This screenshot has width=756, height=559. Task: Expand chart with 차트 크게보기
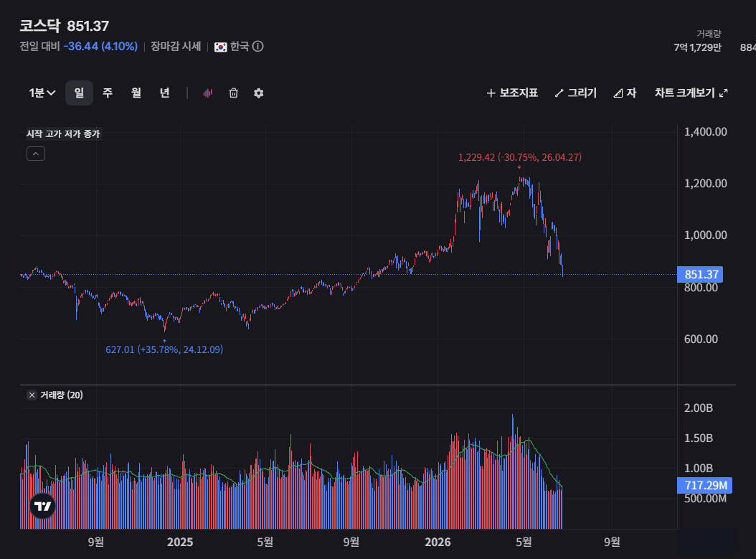point(691,93)
